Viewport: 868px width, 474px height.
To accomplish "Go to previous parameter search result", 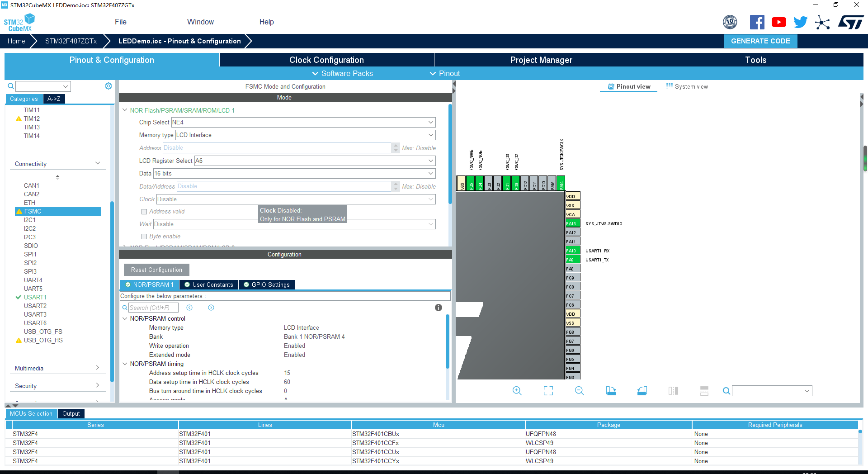I will pyautogui.click(x=189, y=308).
